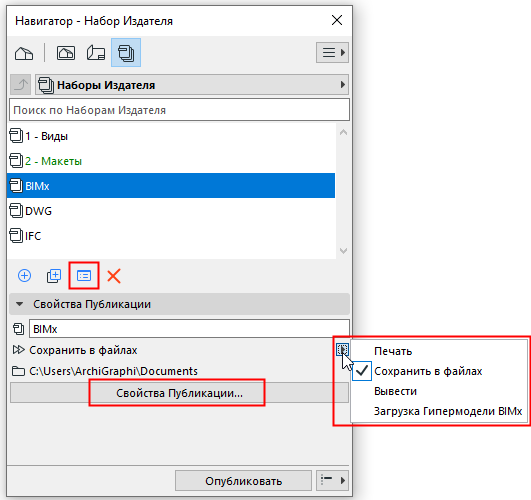Image resolution: width=531 pixels, height=500 pixels.
Task: Open the navigator options menu button
Action: click(332, 53)
